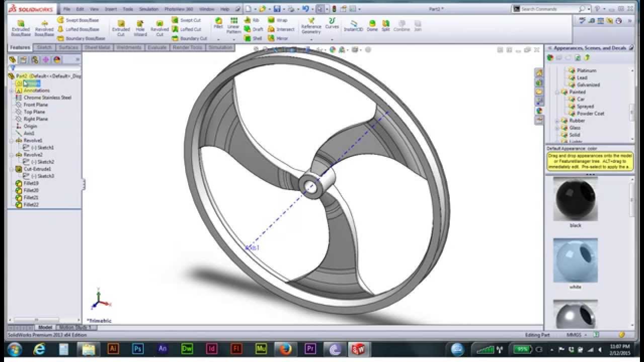Select the Dome tool

pos(372,26)
